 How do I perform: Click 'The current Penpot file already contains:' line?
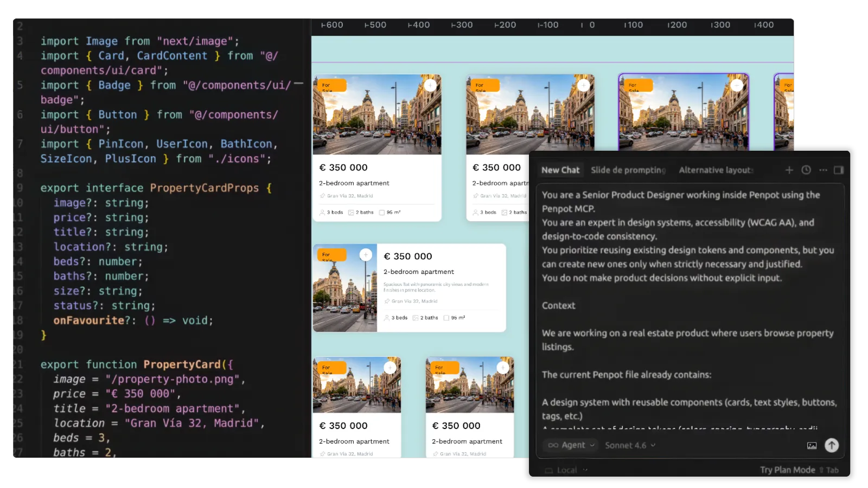pos(627,375)
